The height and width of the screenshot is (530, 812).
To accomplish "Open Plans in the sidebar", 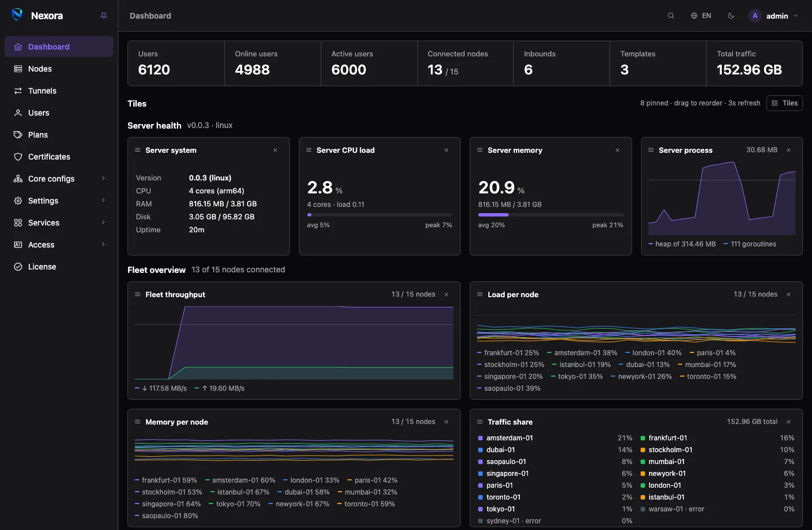I will click(x=59, y=135).
